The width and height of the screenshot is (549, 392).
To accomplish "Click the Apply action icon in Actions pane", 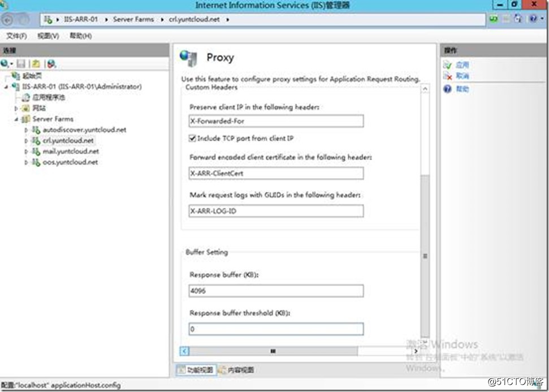I will pyautogui.click(x=447, y=65).
